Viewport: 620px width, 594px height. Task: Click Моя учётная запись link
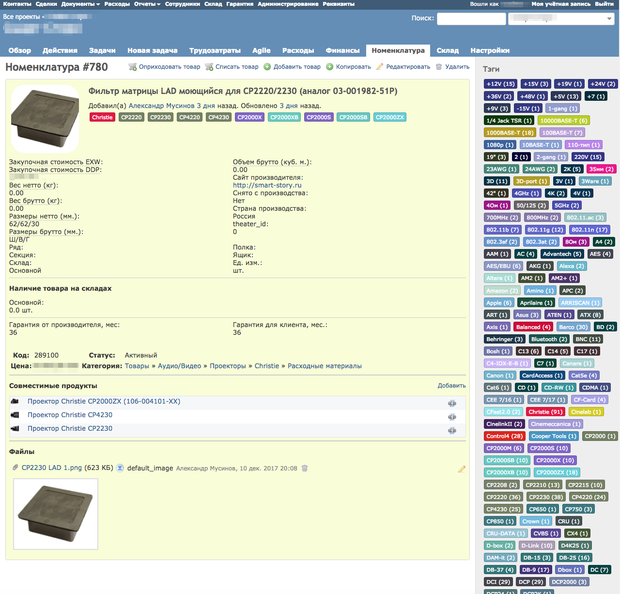561,4
